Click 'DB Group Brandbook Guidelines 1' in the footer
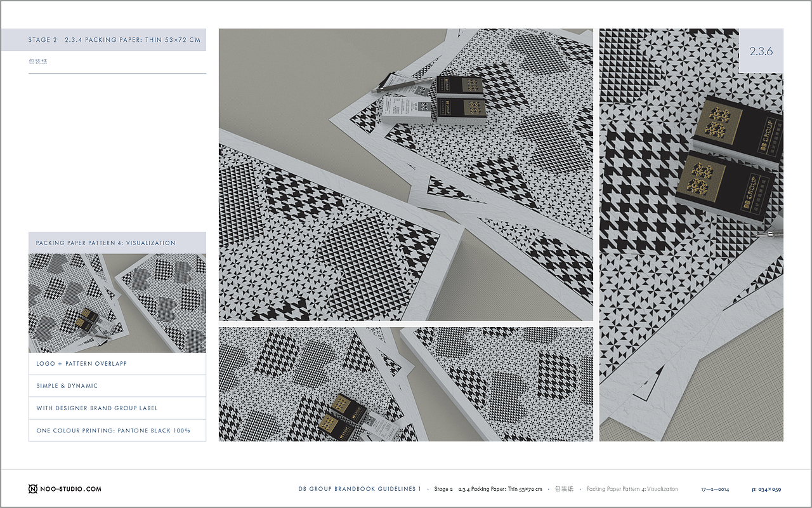The image size is (812, 508). 360,489
